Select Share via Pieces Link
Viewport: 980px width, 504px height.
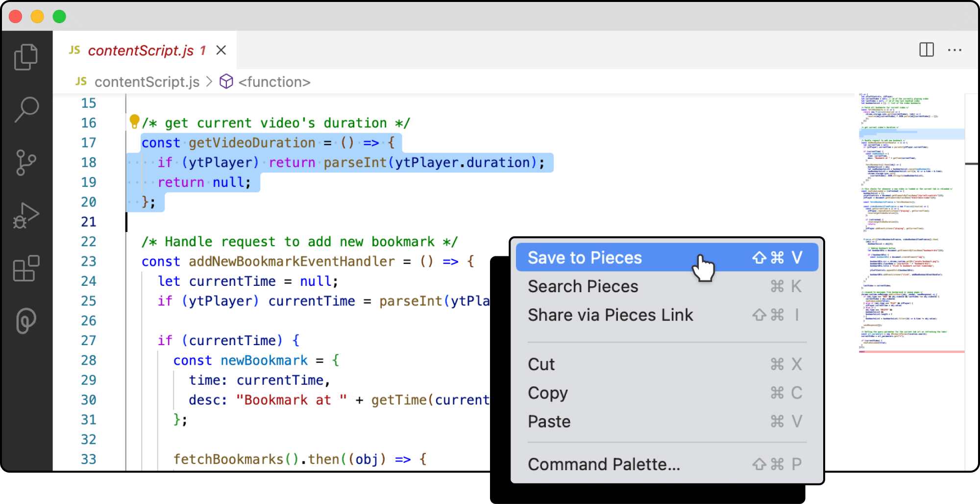pos(667,315)
